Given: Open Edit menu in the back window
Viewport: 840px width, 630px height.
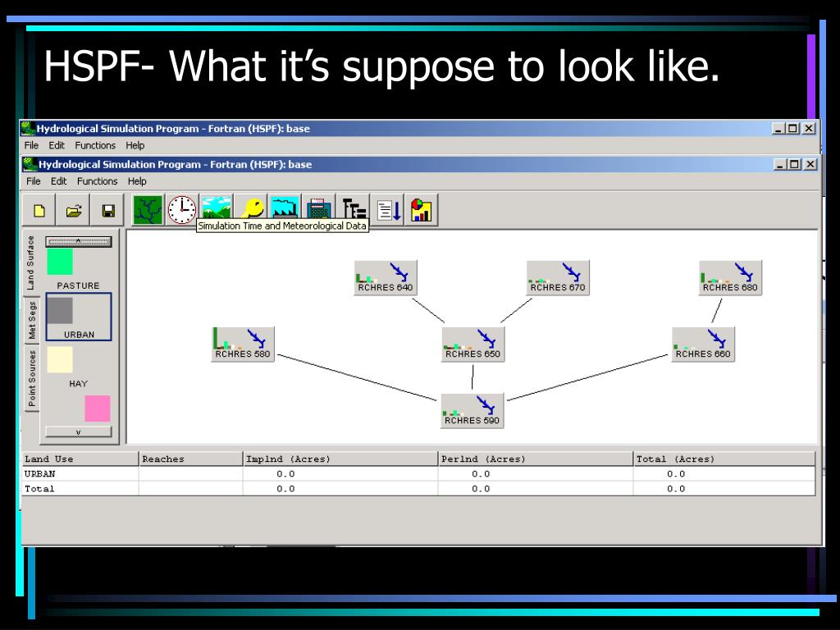Looking at the screenshot, I should [57, 145].
